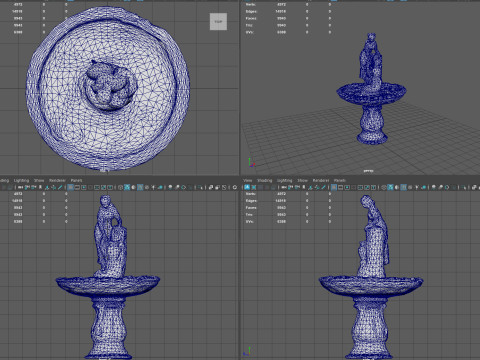Open Camera Attributes in bottom-left viewport toolbar
480x360 pixels.
(33, 187)
